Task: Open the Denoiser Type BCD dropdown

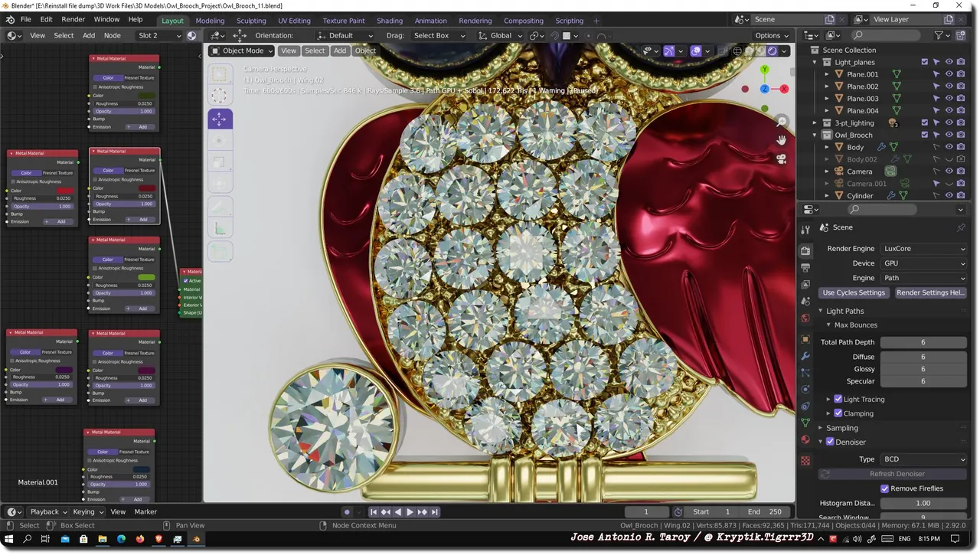Action: pos(923,459)
